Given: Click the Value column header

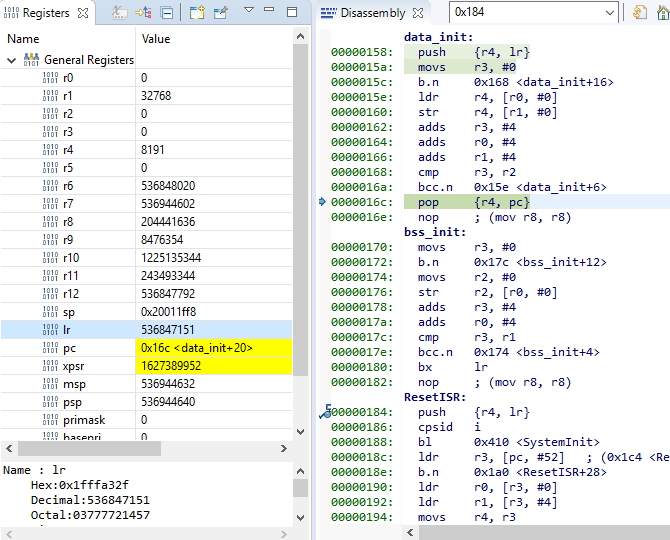Looking at the screenshot, I should click(156, 39).
